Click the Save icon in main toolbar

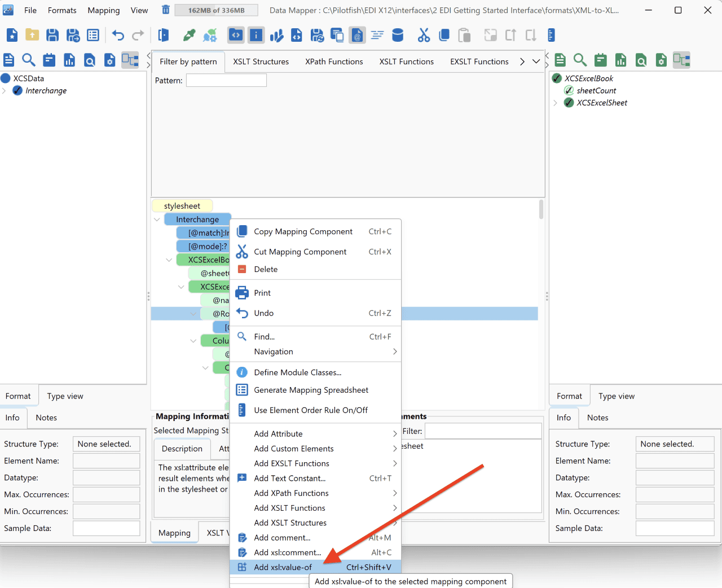[x=52, y=36]
